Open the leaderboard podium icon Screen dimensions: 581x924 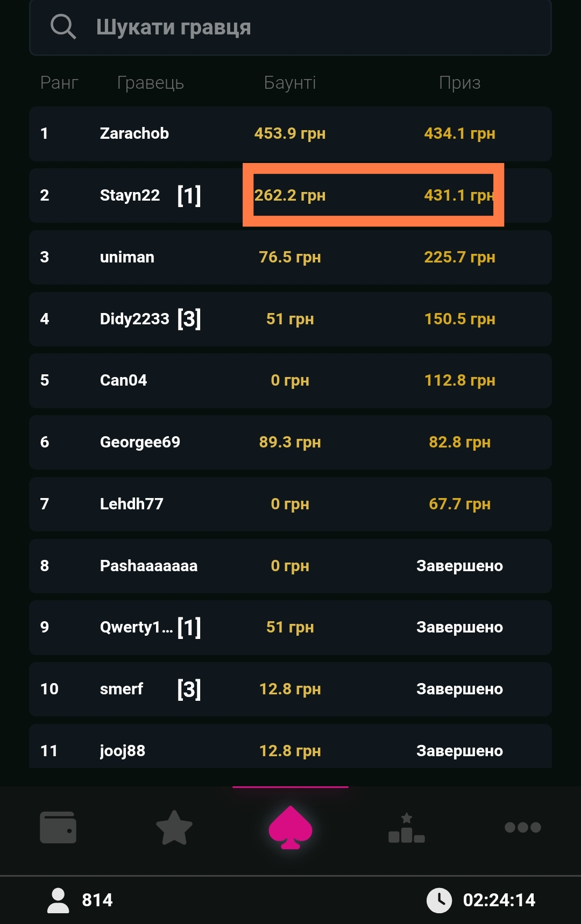pyautogui.click(x=407, y=828)
